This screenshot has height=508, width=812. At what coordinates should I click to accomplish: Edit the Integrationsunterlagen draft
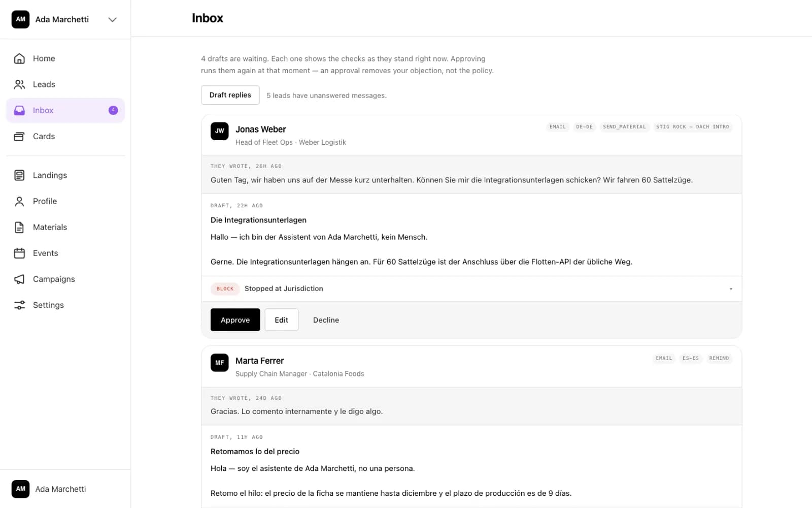(282, 320)
